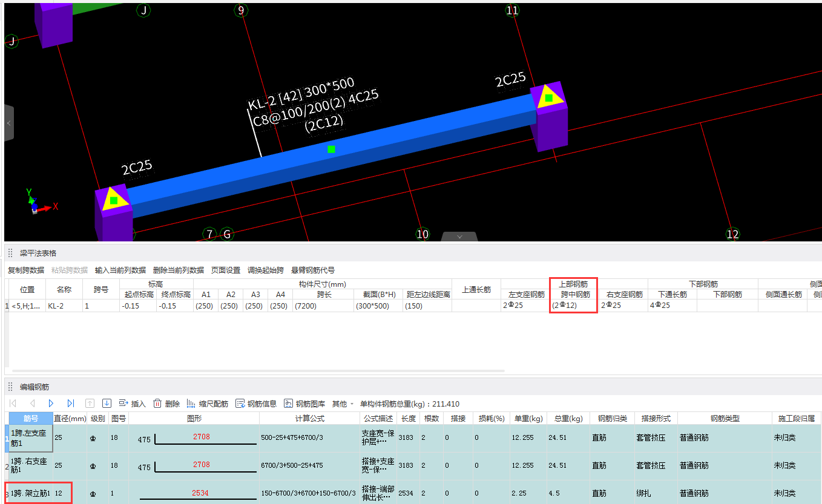Go to next rebar record arrow
Screen dimensions: 822x504
(51, 403)
